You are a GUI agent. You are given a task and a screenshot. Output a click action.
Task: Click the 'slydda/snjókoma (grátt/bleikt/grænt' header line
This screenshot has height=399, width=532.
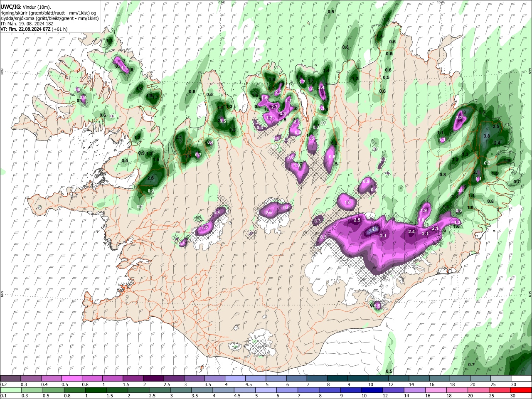pos(49,18)
